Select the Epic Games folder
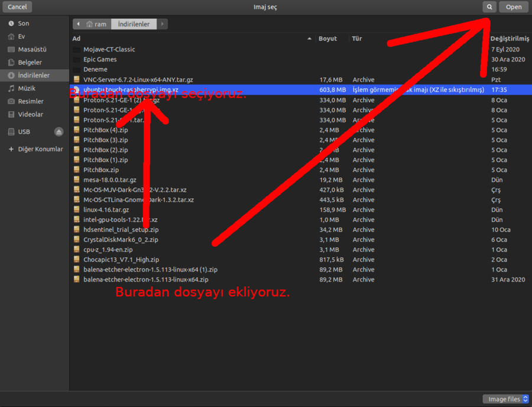 (301, 59)
